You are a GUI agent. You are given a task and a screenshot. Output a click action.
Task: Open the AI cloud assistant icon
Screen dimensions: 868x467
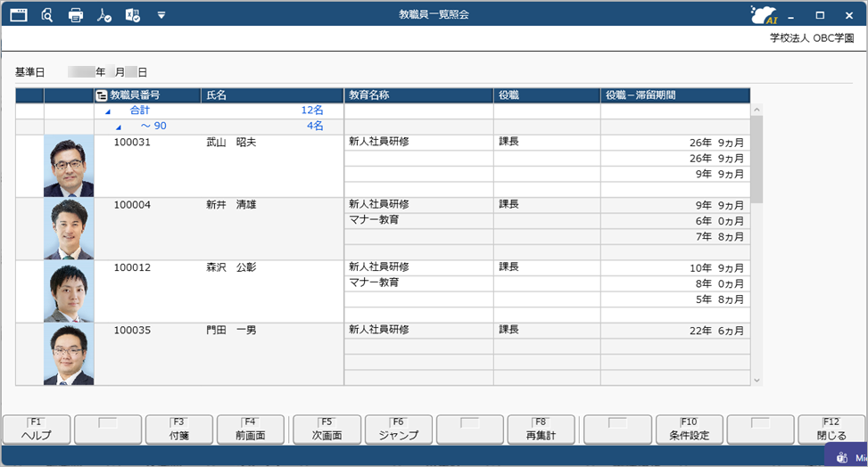pyautogui.click(x=765, y=15)
